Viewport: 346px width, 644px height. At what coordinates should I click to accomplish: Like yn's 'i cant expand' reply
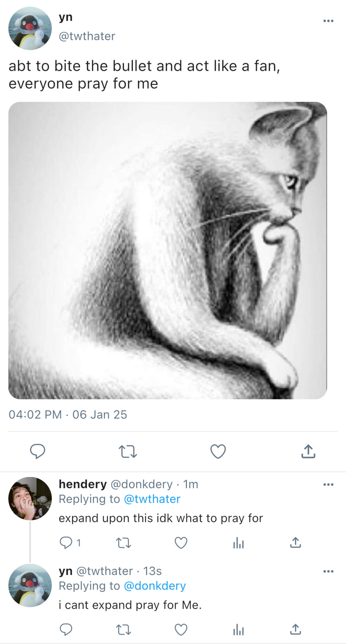(x=181, y=630)
